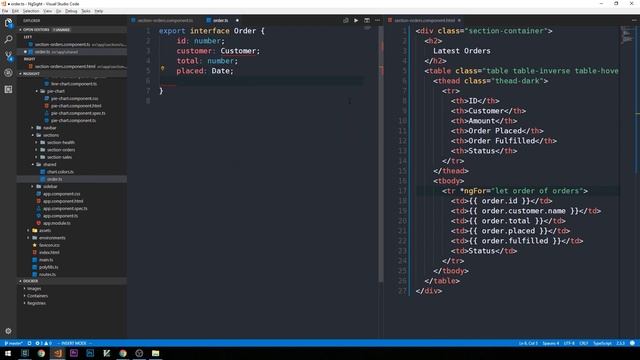This screenshot has width=640, height=360.
Task: Open the Explorer view in activity bar
Action: click(x=8, y=23)
